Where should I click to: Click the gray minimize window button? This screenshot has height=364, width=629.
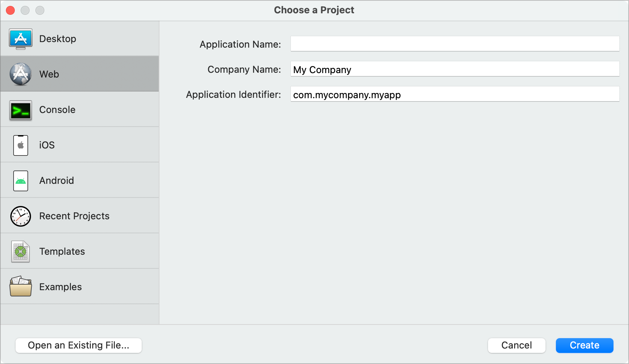[x=25, y=10]
